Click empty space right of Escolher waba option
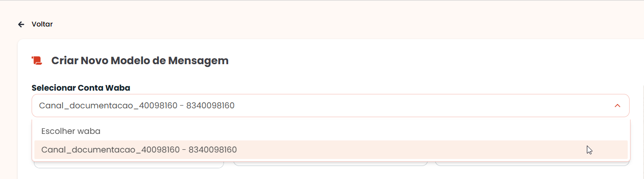This screenshot has height=179, width=644. (x=362, y=131)
